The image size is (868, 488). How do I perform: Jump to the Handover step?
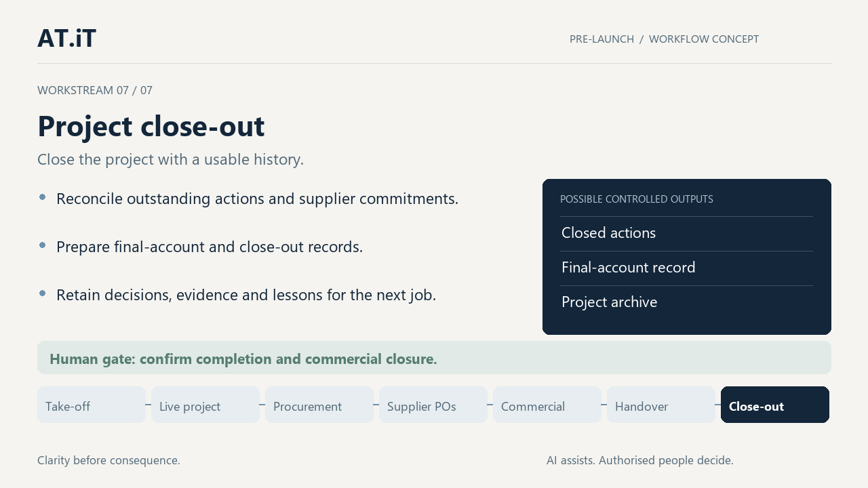[x=661, y=405]
